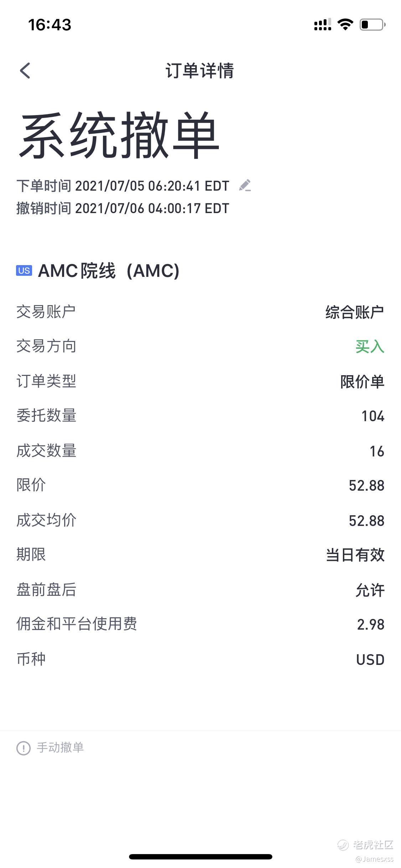This screenshot has width=401, height=868.
Task: Tap the blue US market badge
Action: click(24, 270)
